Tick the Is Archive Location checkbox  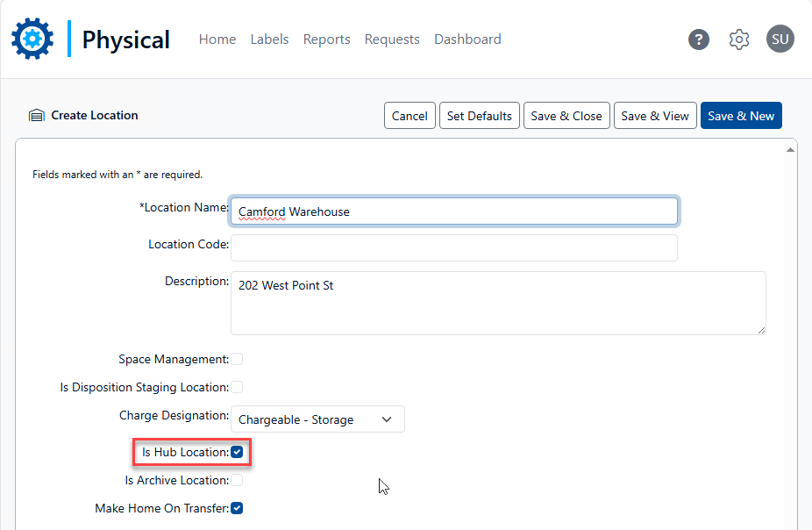click(x=237, y=480)
